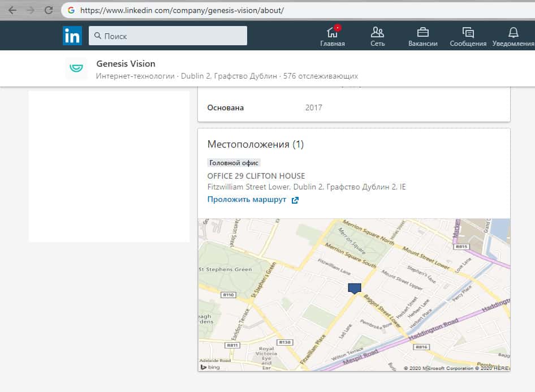The height and width of the screenshot is (392, 535).
Task: Click the magnifier icon in search box
Action: 97,36
